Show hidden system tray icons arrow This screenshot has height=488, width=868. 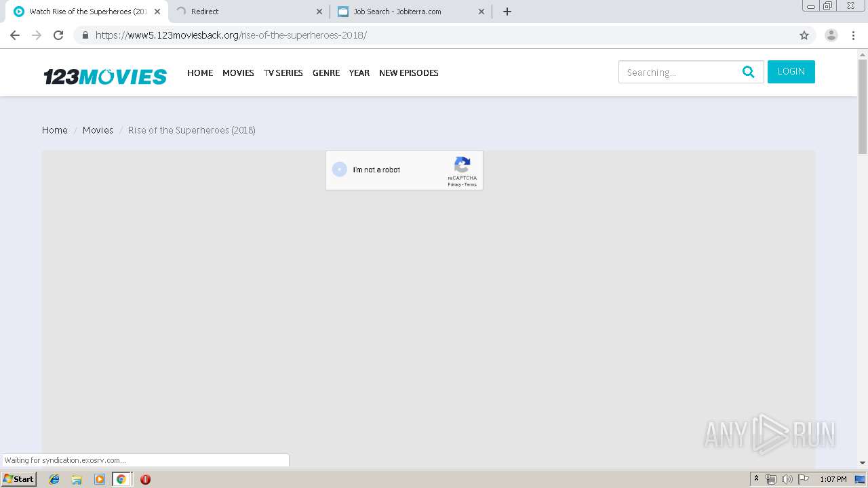[757, 479]
